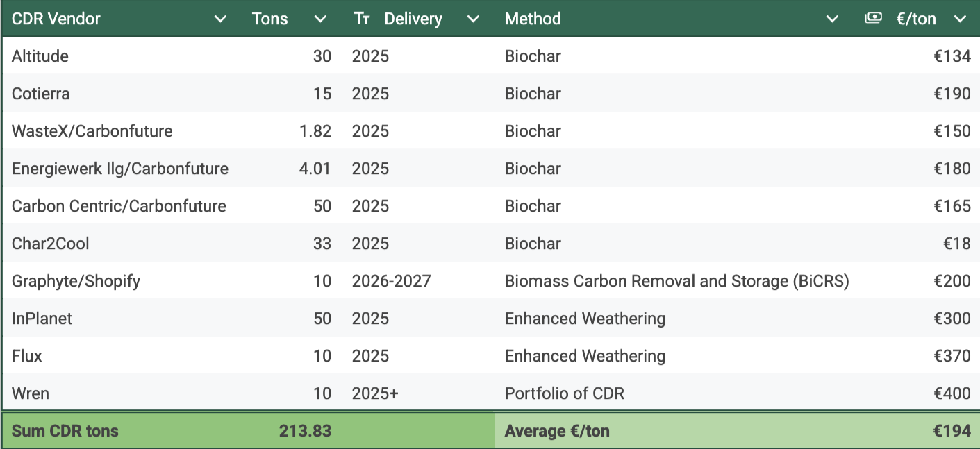This screenshot has width=980, height=449.
Task: Open the Tons column dropdown arrow
Action: pyautogui.click(x=320, y=19)
